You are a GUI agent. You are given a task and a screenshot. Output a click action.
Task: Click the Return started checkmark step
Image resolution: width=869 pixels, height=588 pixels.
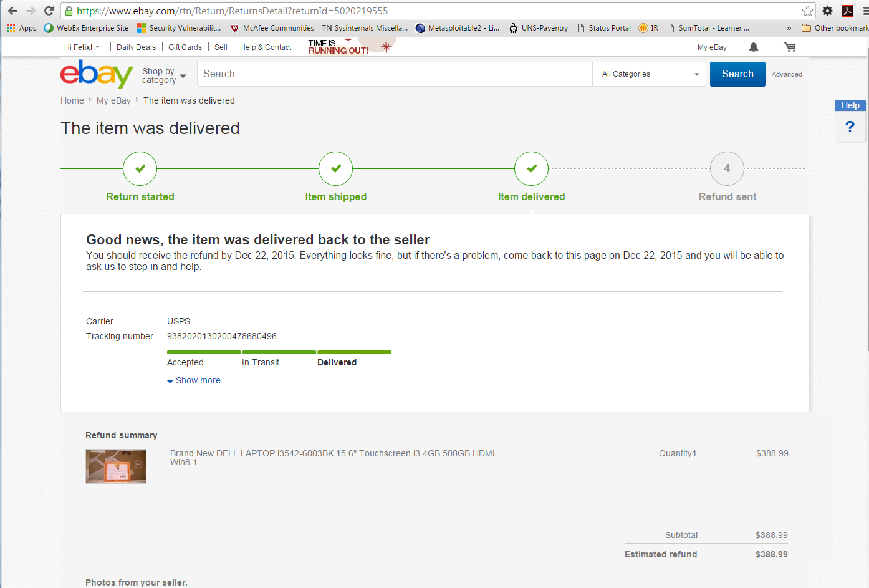[140, 168]
